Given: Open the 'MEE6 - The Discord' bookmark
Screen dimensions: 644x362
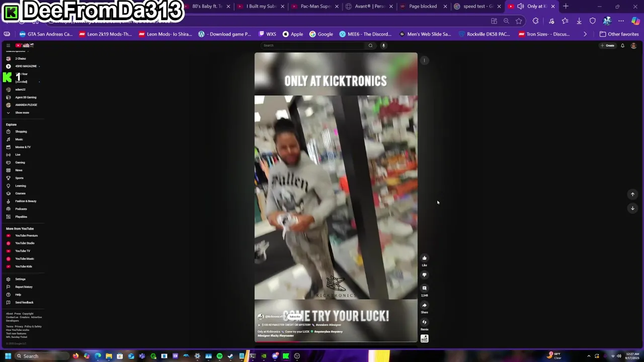Looking at the screenshot, I should click(x=365, y=34).
